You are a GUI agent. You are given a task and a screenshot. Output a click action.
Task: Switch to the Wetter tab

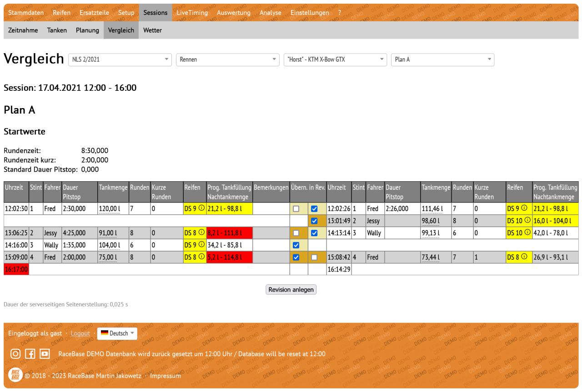coord(152,30)
